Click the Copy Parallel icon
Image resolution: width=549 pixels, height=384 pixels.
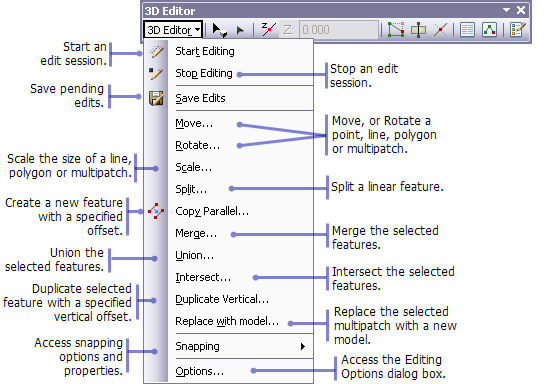[x=156, y=211]
